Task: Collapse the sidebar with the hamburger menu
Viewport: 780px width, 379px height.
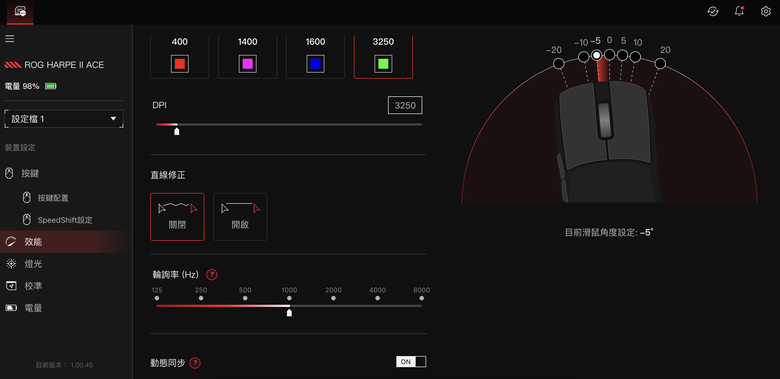Action: 9,38
